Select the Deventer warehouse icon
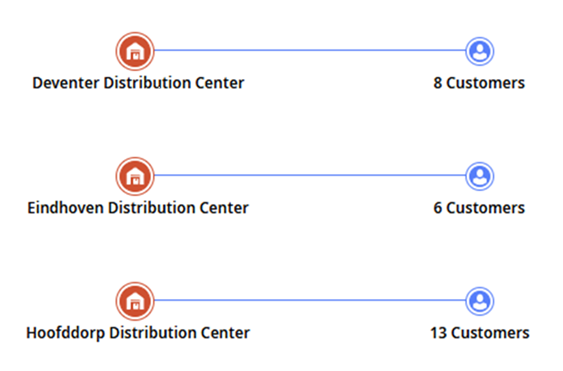Screen dimensions: 563x371 point(135,51)
